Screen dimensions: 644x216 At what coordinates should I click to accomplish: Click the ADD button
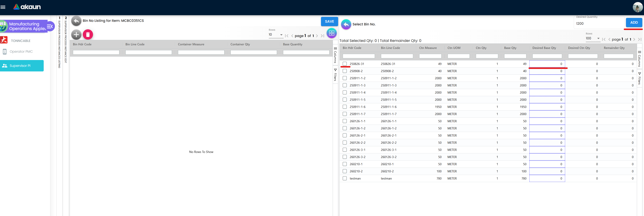634,22
